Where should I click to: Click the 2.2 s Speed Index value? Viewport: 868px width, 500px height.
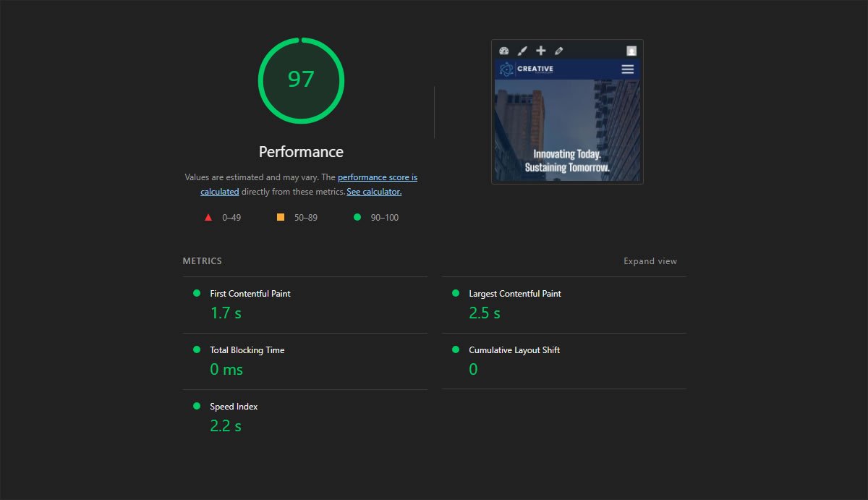tap(226, 426)
